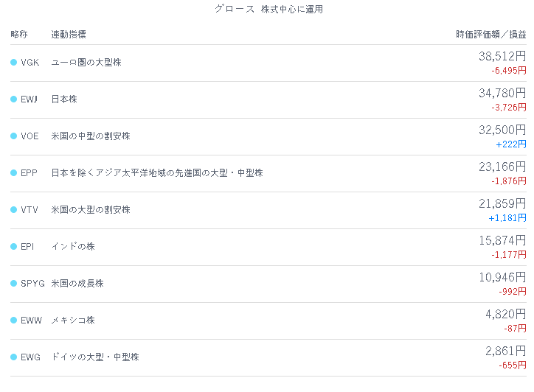Image resolution: width=534 pixels, height=392 pixels.
Task: Click the blue dot beside VGK
Action: click(x=13, y=63)
